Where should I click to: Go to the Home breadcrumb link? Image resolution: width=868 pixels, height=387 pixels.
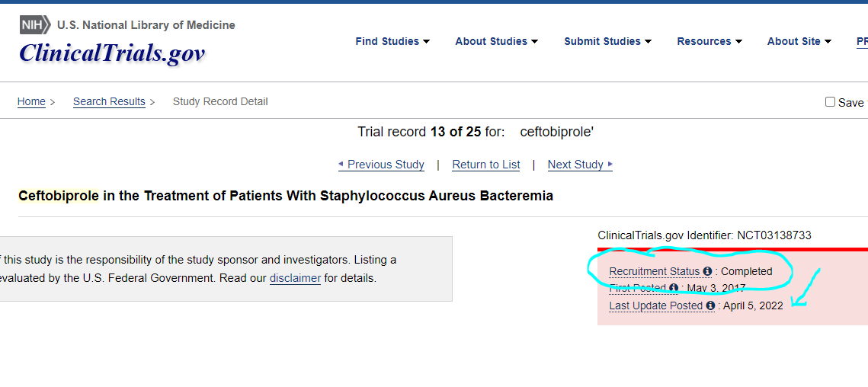[x=31, y=101]
